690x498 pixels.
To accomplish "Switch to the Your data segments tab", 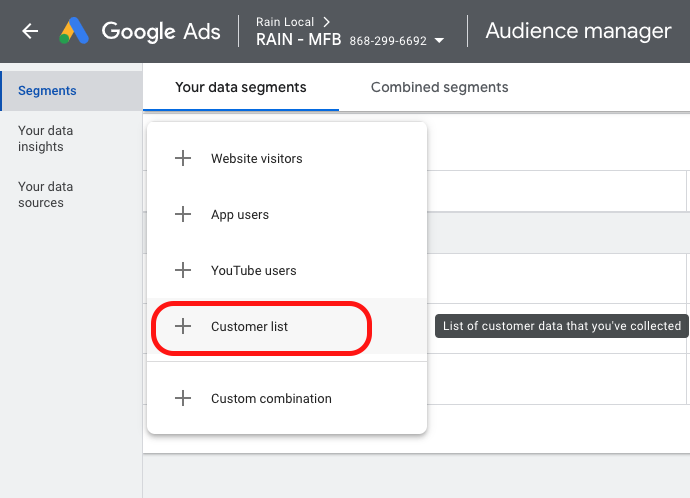I will (x=240, y=87).
